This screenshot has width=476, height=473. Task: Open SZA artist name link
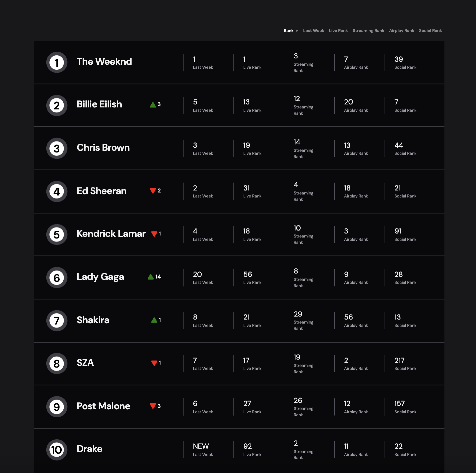pyautogui.click(x=85, y=363)
